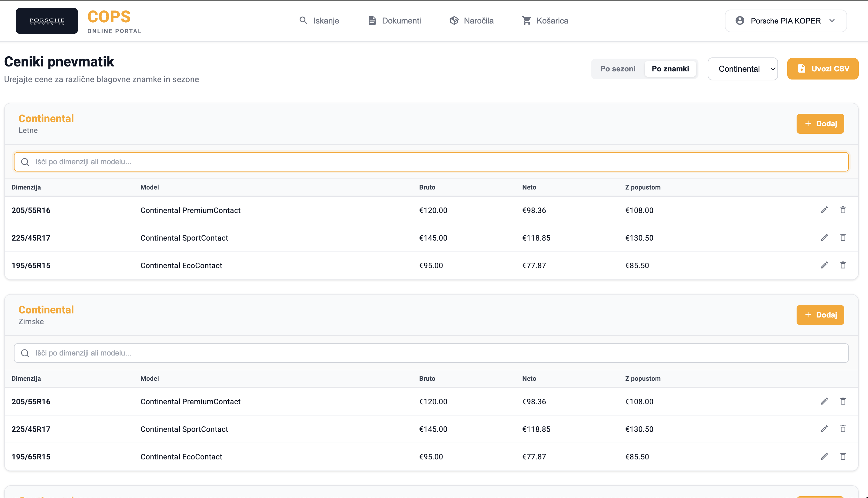Viewport: 868px width, 498px height.
Task: Select Continental SportContact in Letne table
Action: (x=184, y=238)
